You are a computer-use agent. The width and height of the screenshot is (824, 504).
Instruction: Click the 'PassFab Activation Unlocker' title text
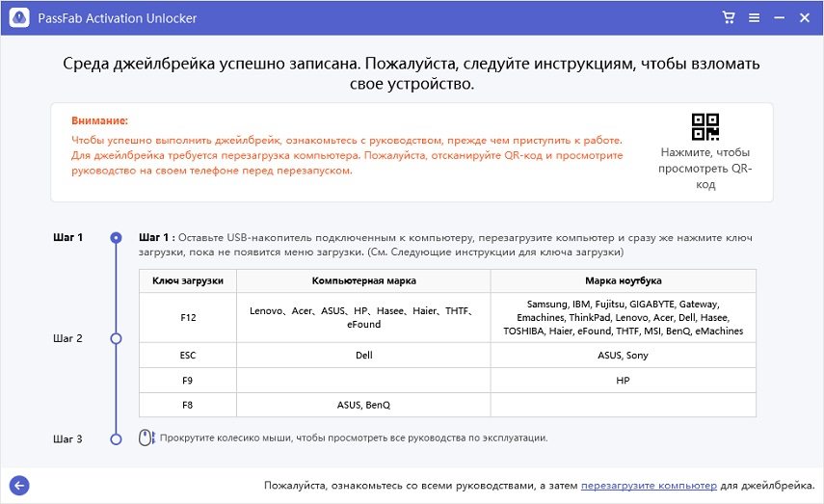pos(118,18)
